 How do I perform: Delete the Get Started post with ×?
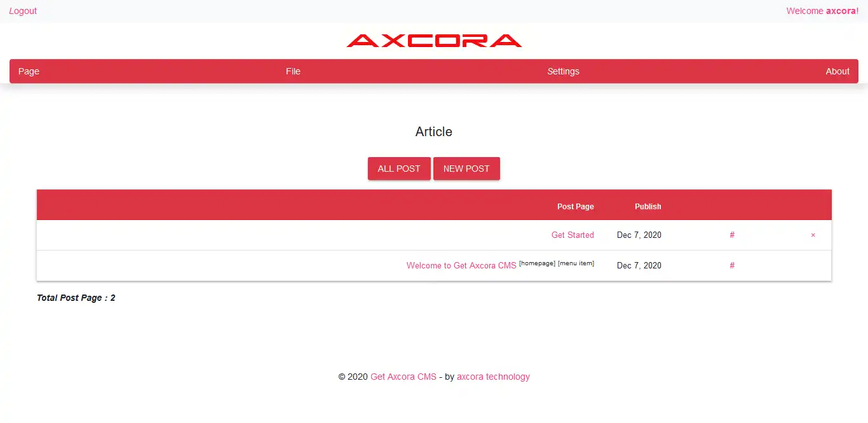pyautogui.click(x=813, y=235)
